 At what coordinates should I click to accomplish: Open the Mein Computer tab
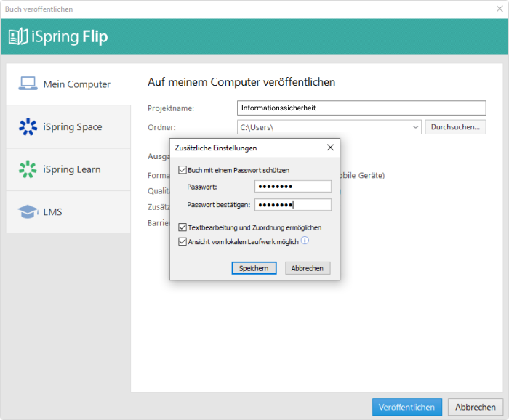[x=68, y=84]
